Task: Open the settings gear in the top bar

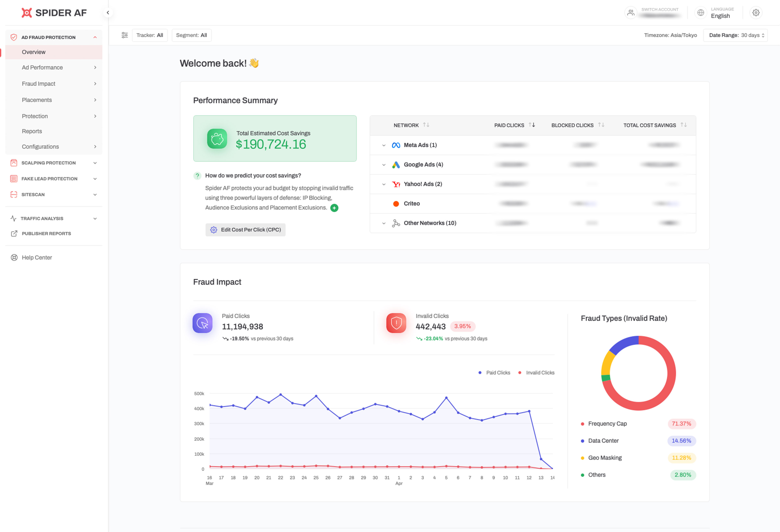Action: tap(756, 12)
